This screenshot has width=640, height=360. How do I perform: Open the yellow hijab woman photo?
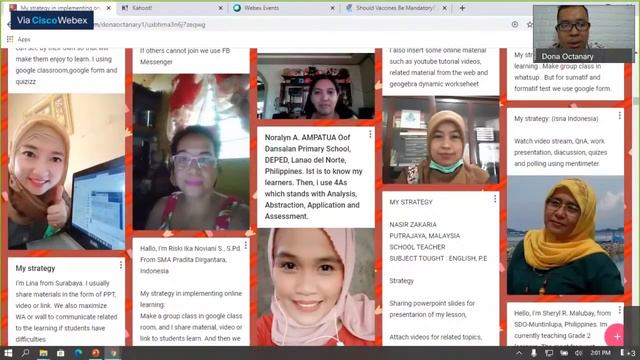click(x=565, y=235)
